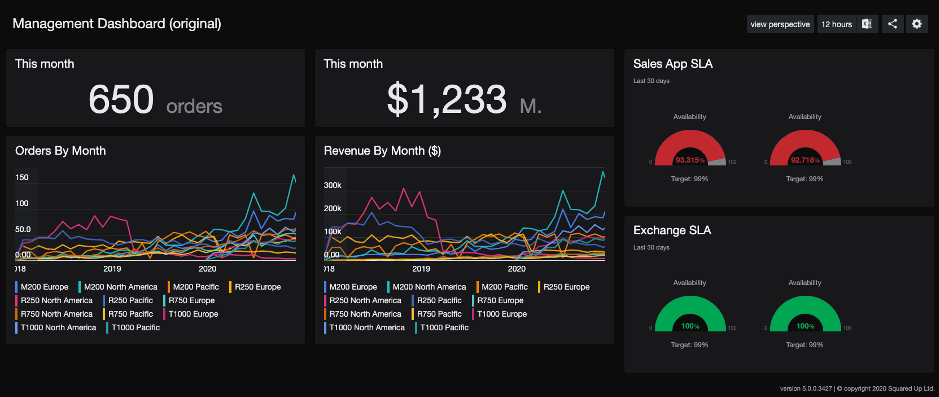The width and height of the screenshot is (939, 397).
Task: Open dashboard settings gear icon
Action: [916, 24]
